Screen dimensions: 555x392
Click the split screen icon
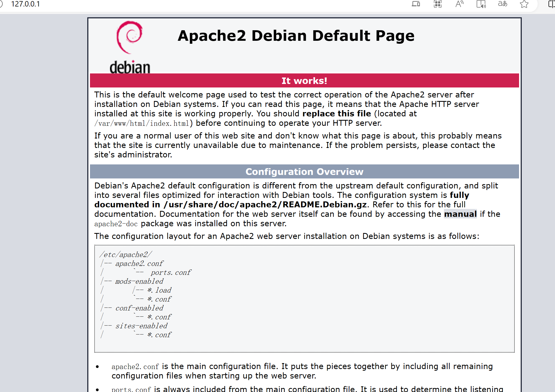[x=551, y=4]
